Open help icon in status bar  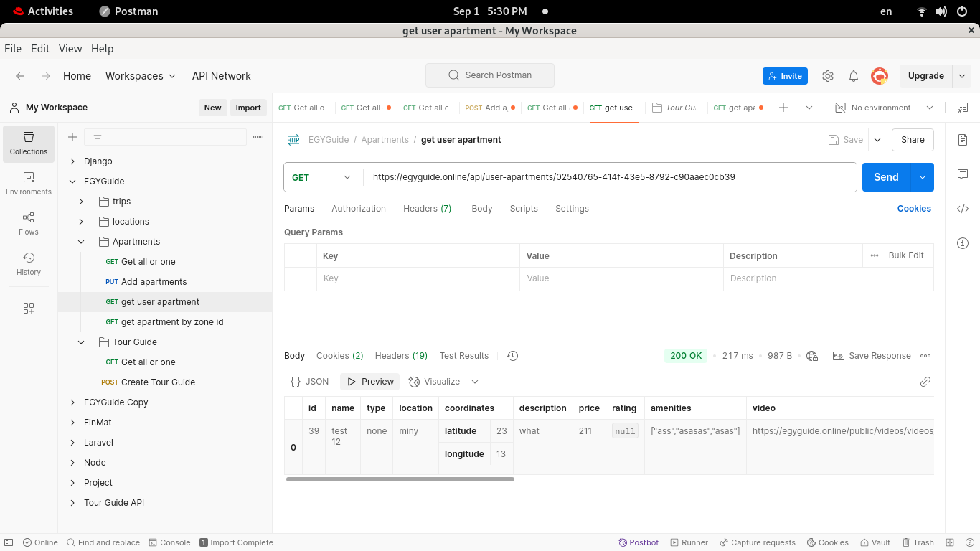click(x=969, y=542)
